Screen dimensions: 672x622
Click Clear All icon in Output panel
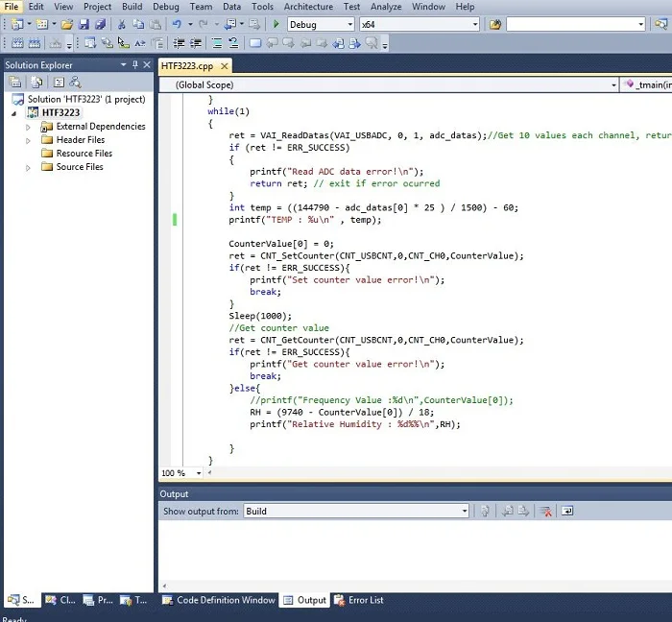tap(545, 512)
